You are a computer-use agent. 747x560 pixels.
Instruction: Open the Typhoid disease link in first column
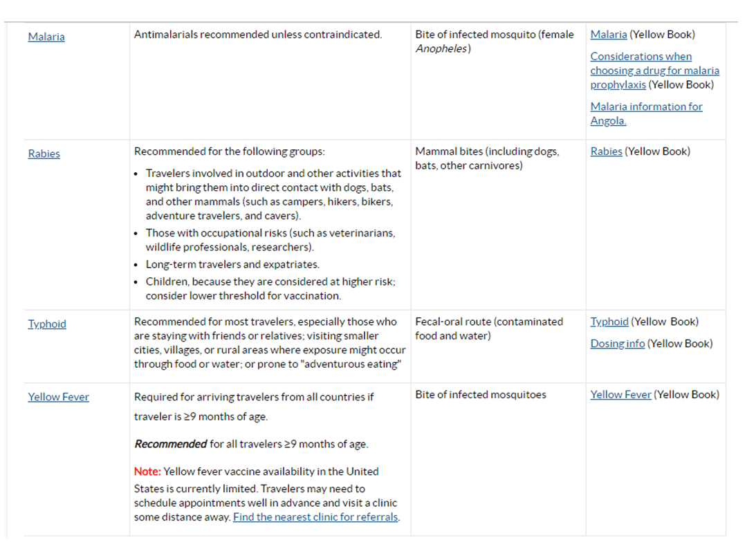coord(47,324)
